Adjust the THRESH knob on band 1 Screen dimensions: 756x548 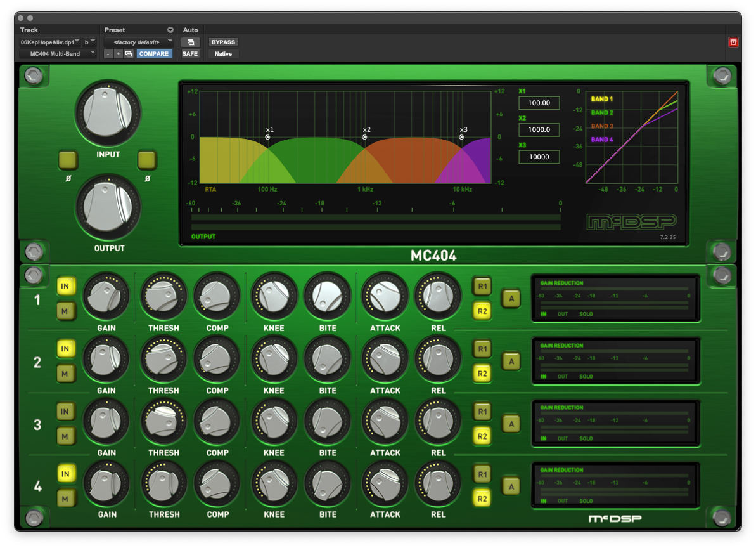click(x=163, y=295)
